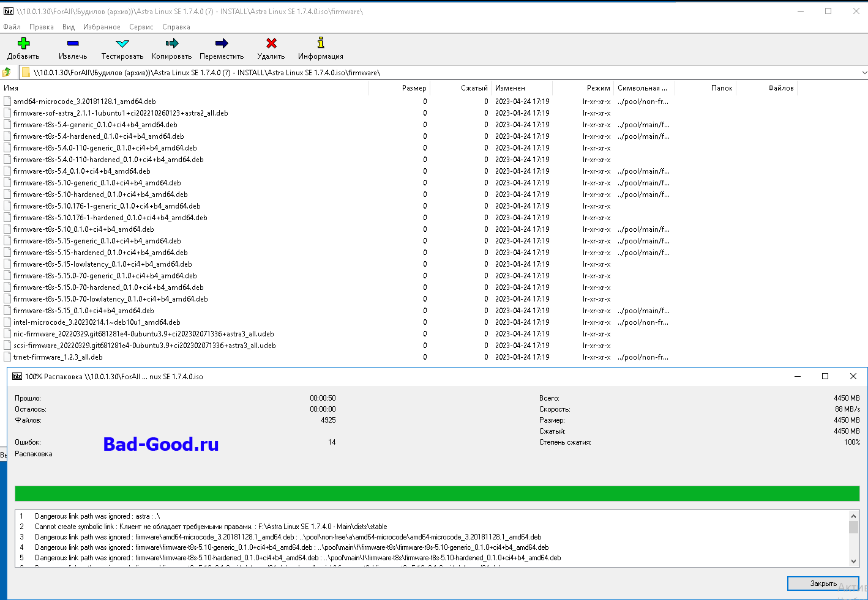Image resolution: width=868 pixels, height=600 pixels.
Task: Run the Test (Тестировать) toolbar icon
Action: [122, 43]
